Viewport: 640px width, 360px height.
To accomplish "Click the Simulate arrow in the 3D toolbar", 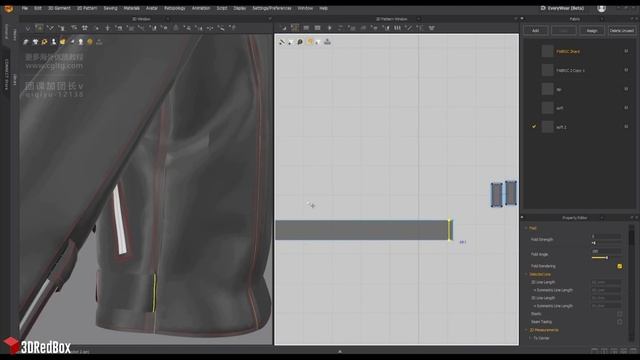I will 28,28.
